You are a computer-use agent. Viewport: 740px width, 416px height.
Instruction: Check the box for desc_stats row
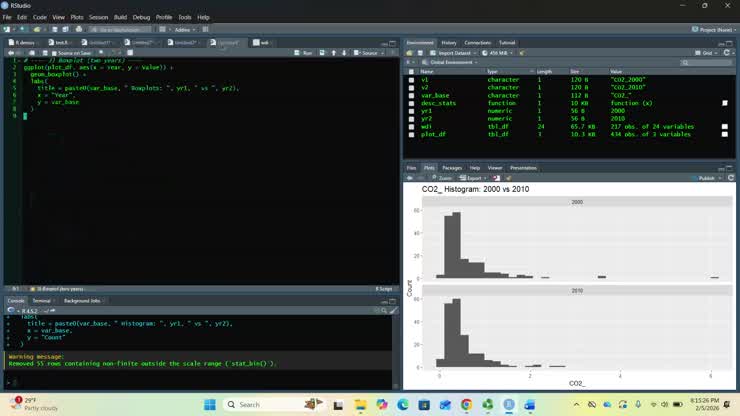pyautogui.click(x=411, y=103)
